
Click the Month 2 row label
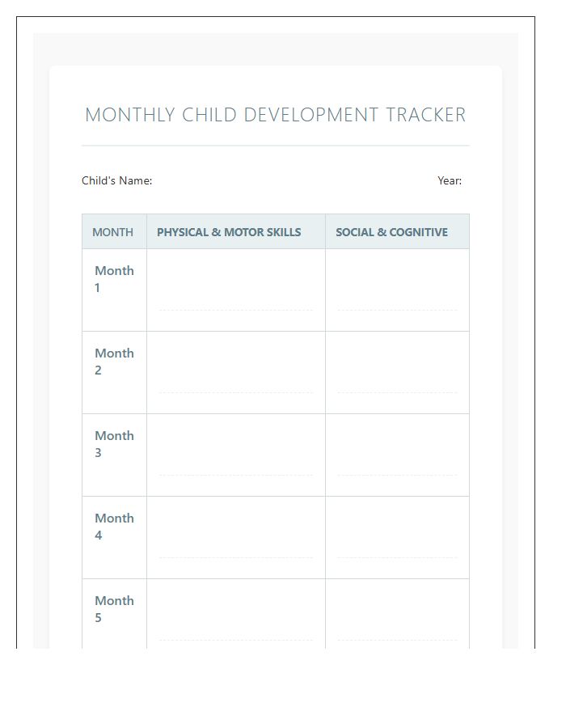(114, 362)
